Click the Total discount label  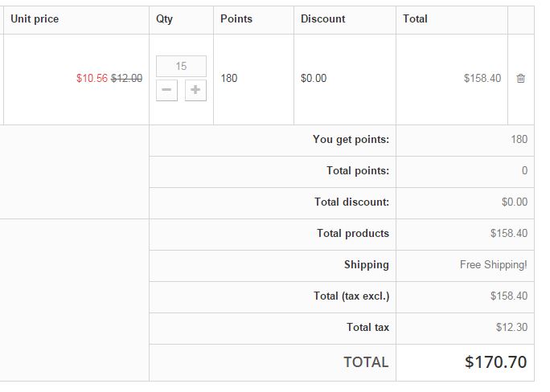(351, 202)
